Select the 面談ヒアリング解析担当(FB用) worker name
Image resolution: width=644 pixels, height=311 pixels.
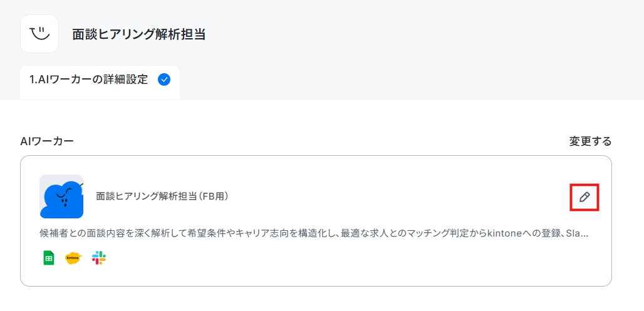click(162, 196)
